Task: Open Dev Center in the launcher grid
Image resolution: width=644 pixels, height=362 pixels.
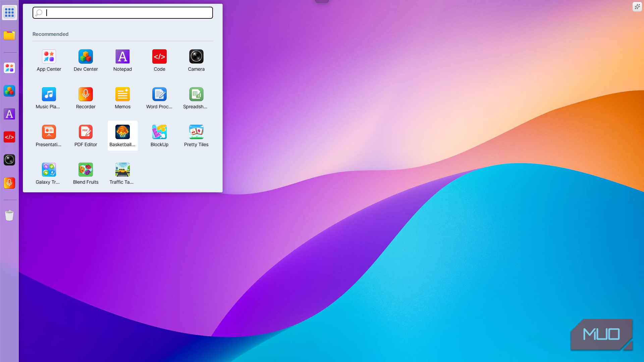Action: coord(86,61)
